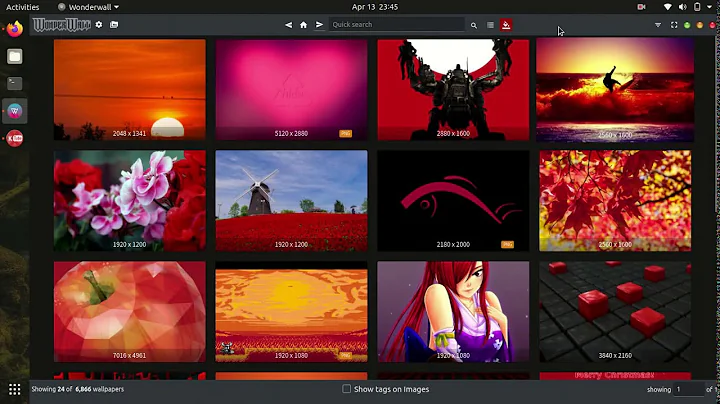Open the downloads folder icon next to gear
720x404 pixels.
pyautogui.click(x=114, y=25)
